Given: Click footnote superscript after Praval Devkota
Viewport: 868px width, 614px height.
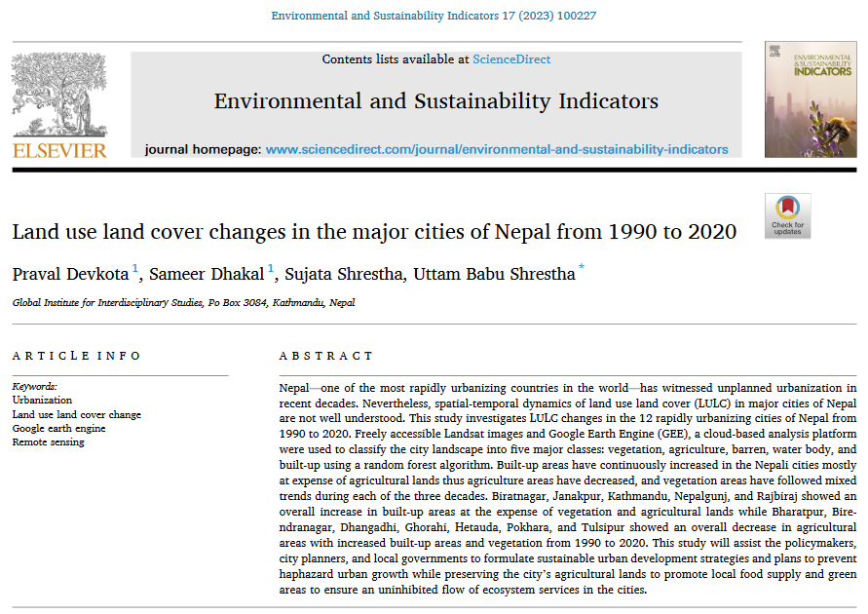Looking at the screenshot, I should click(x=135, y=268).
